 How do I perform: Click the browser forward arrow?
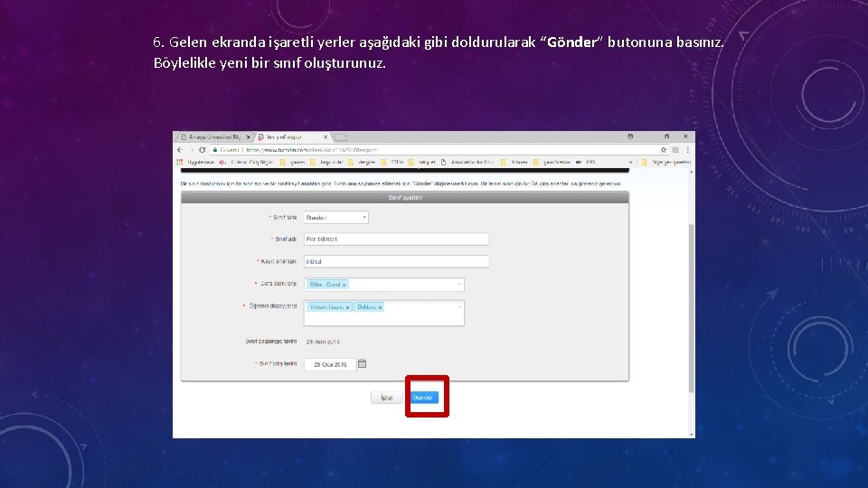[x=192, y=150]
